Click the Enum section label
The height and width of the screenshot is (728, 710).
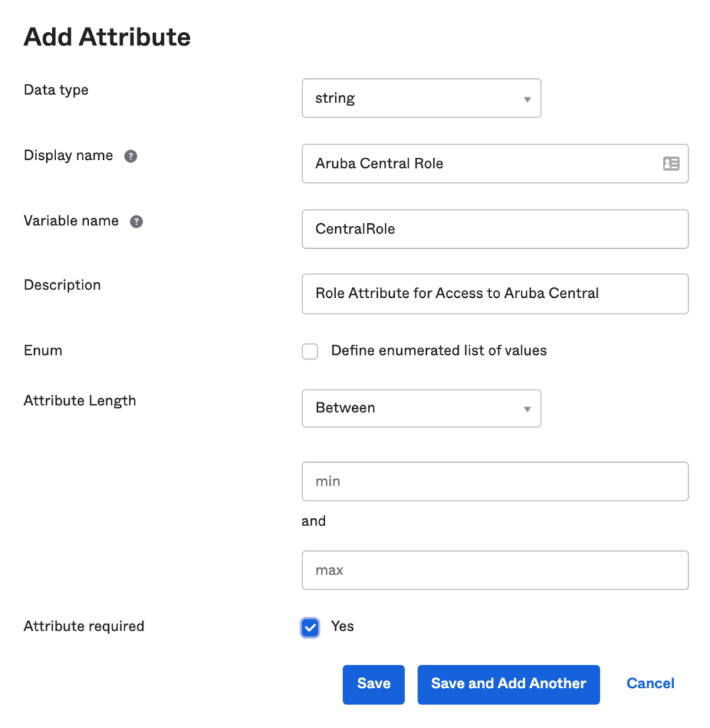point(43,350)
